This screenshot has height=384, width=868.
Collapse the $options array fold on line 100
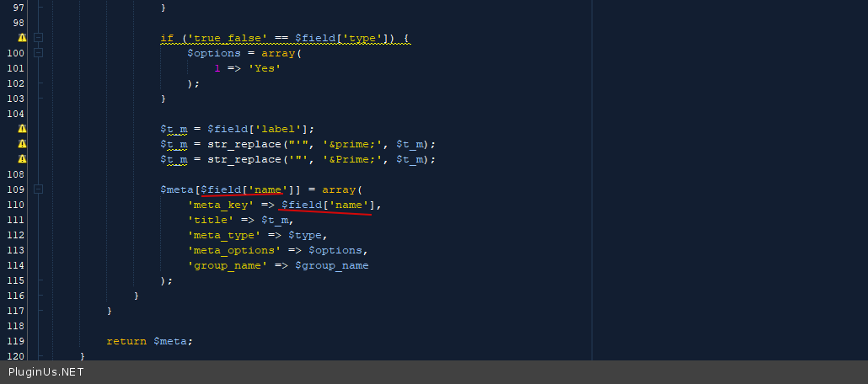[38, 53]
